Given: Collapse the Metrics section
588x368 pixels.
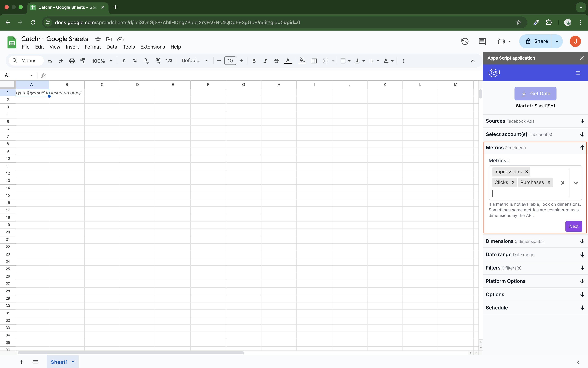Looking at the screenshot, I should point(535,148).
